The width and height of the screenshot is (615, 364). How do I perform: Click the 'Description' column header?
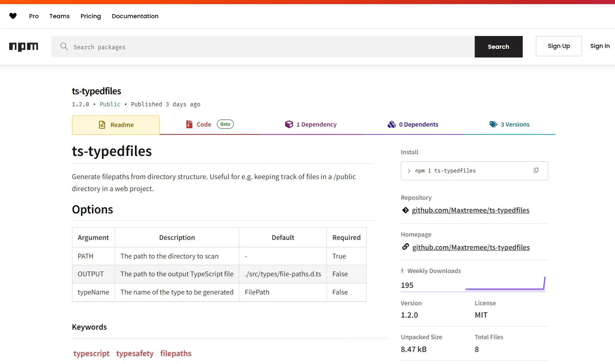177,237
